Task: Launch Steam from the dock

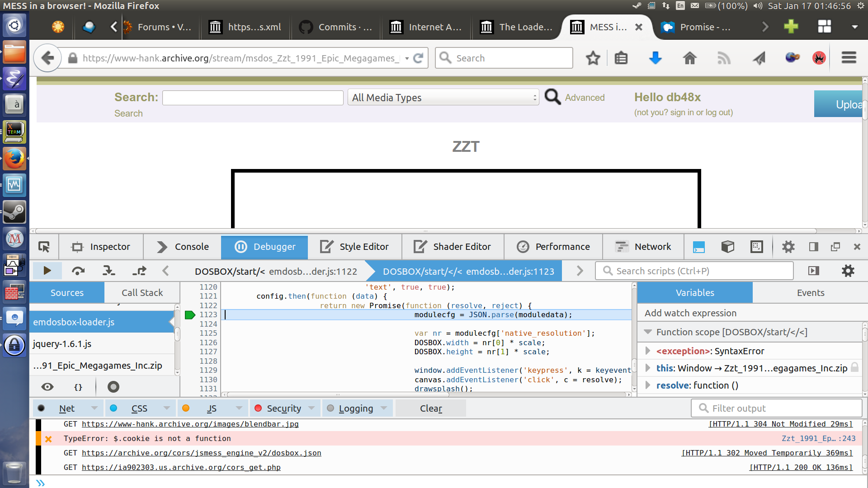Action: click(x=14, y=212)
